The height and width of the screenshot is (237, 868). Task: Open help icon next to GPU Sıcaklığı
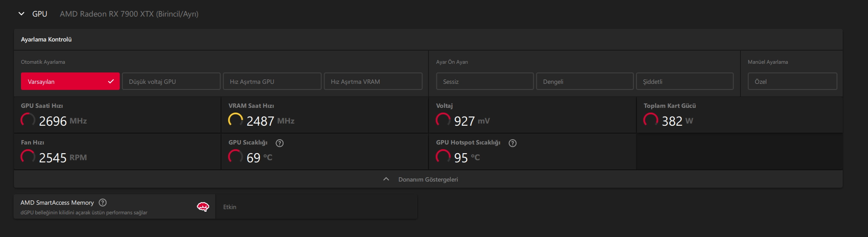pos(280,143)
